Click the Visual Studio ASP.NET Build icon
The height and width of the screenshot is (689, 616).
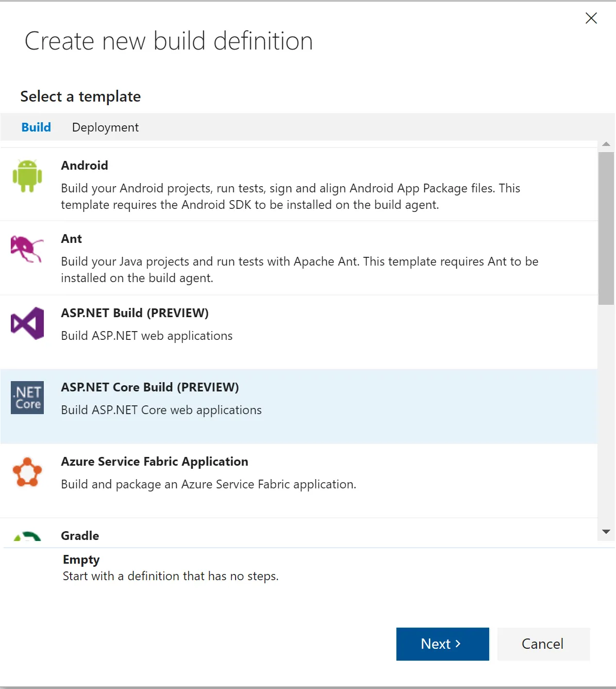tap(27, 323)
